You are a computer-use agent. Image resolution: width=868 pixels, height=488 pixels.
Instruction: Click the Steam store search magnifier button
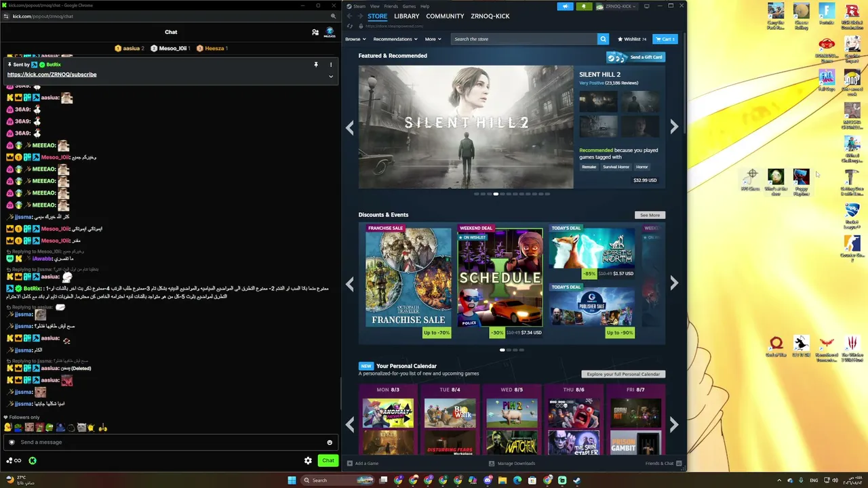coord(603,39)
